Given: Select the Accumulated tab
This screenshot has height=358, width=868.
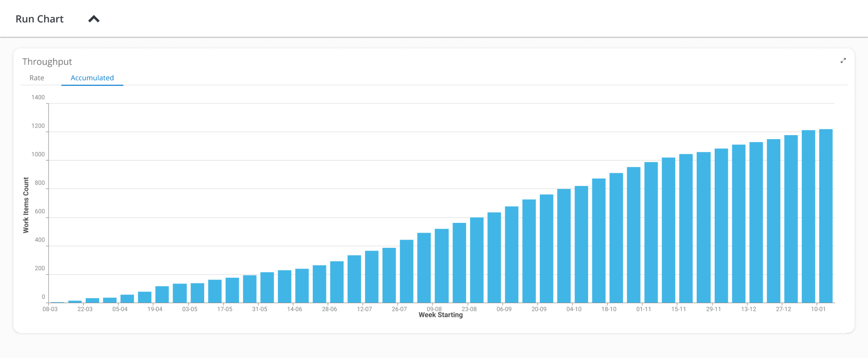Looking at the screenshot, I should click(x=92, y=78).
